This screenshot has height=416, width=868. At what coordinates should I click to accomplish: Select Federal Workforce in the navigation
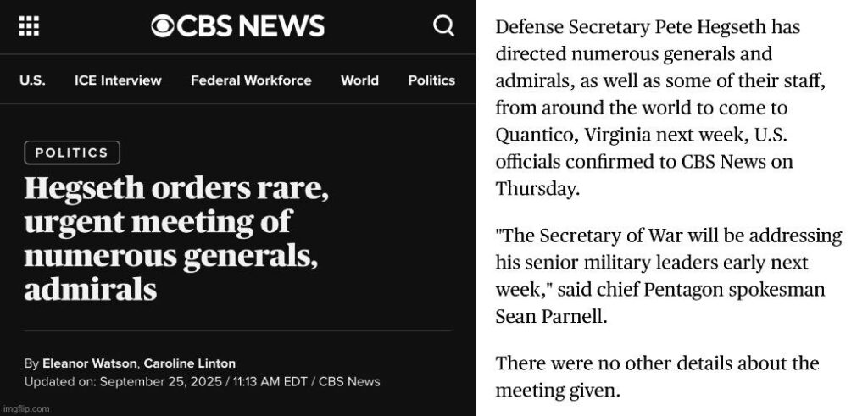tap(251, 80)
